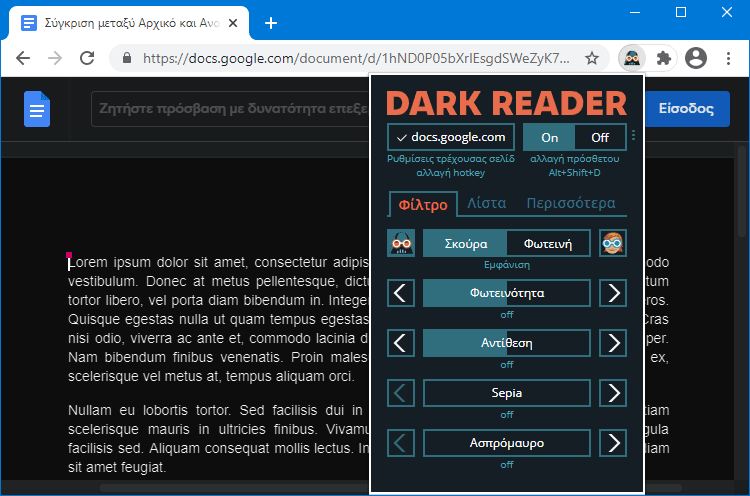
Task: Click the αλλαγή hotkey link
Action: [450, 173]
